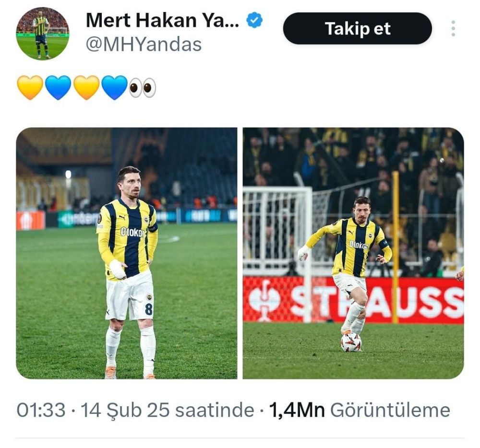Open the more options three-dot menu
480x448 pixels.
coord(453,28)
